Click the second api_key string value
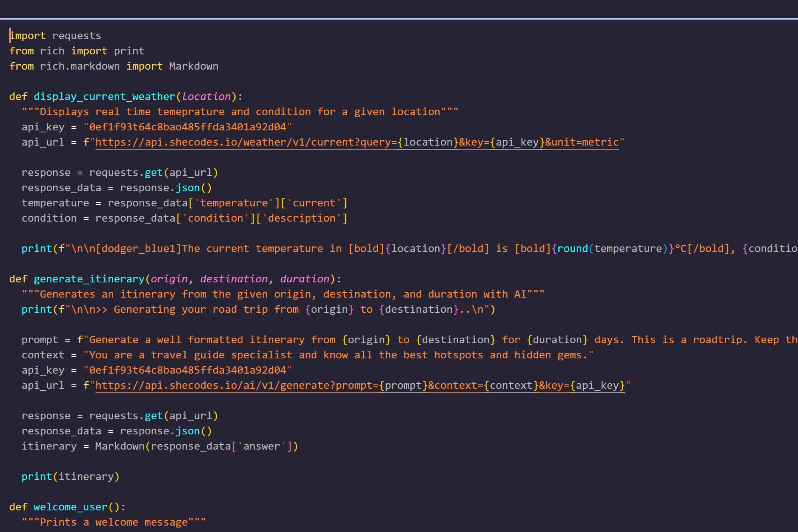798x532 pixels. (x=187, y=370)
